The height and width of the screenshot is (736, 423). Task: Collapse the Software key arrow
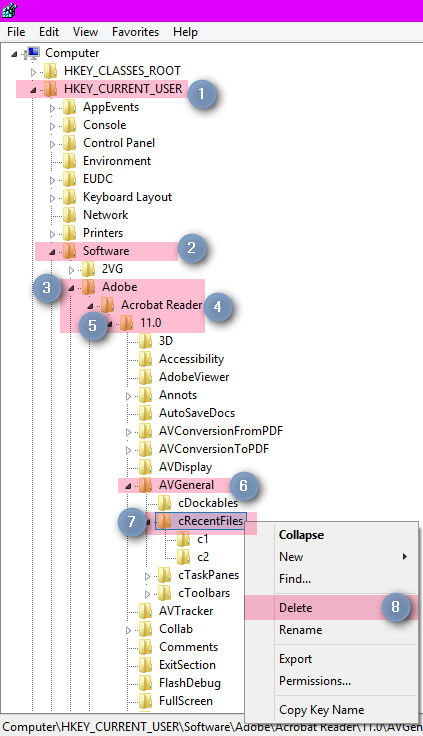pyautogui.click(x=52, y=252)
